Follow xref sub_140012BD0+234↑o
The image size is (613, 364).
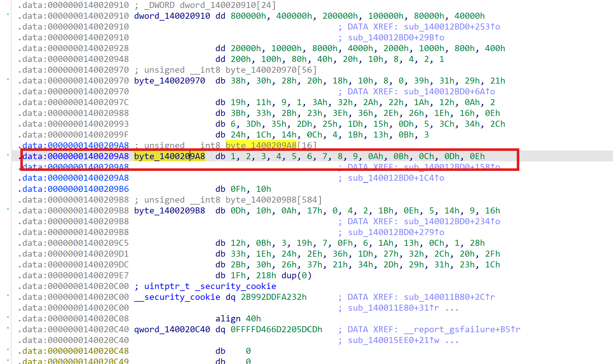click(452, 221)
